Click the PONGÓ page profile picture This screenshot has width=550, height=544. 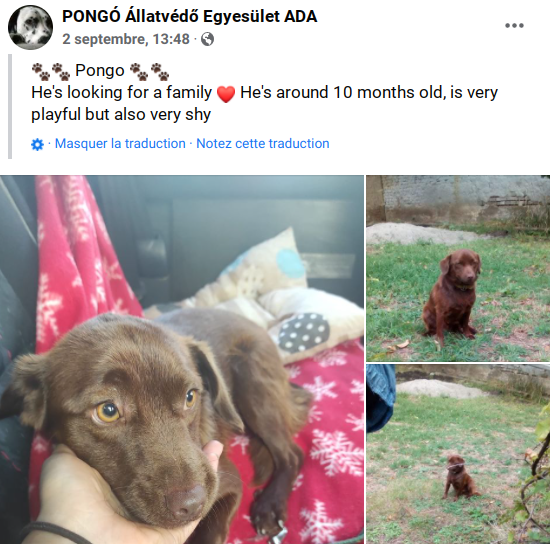coord(31,27)
